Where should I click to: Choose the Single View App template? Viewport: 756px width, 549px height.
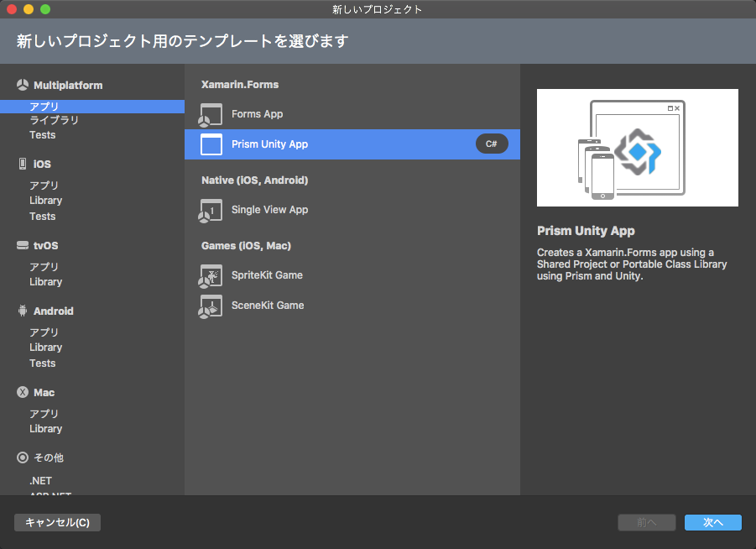(x=352, y=210)
